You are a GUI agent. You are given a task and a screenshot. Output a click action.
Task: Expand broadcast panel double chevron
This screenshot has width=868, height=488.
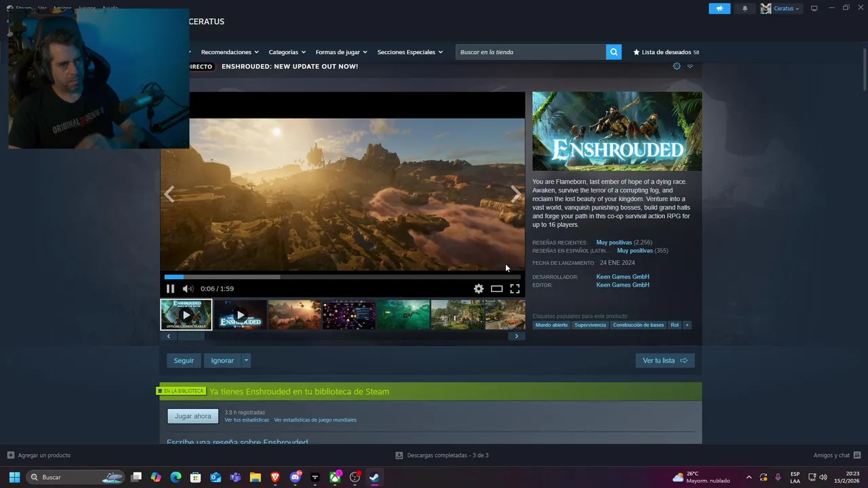pos(690,66)
